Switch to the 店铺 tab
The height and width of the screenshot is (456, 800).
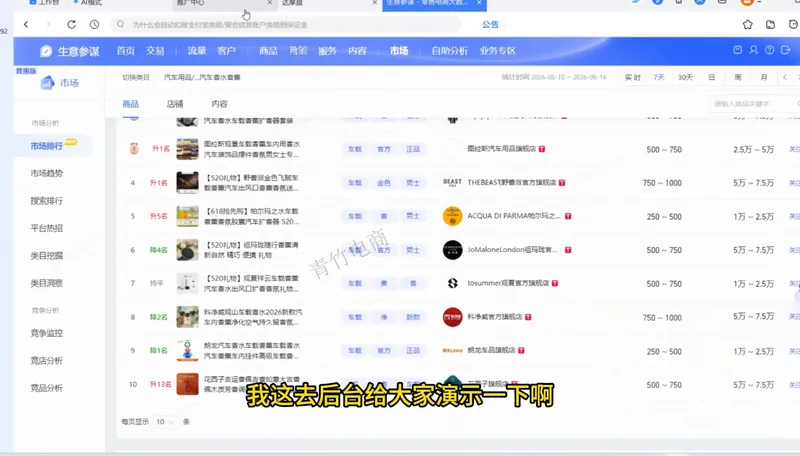coord(175,104)
